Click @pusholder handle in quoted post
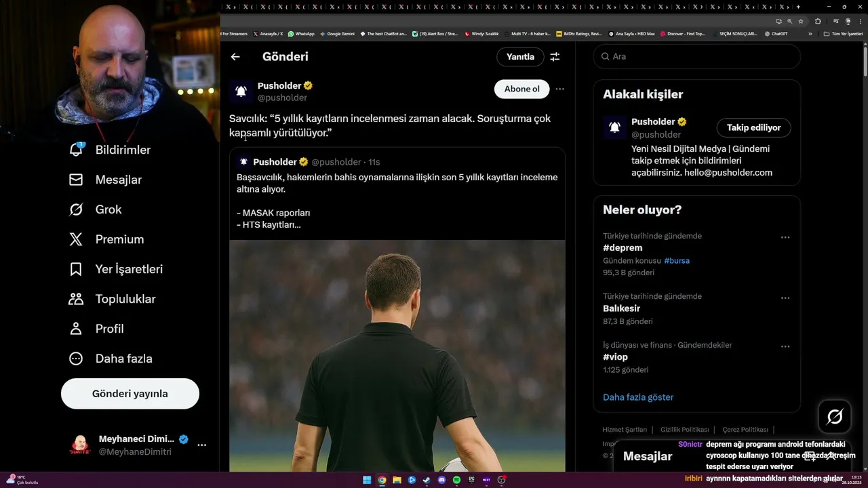 tap(336, 162)
